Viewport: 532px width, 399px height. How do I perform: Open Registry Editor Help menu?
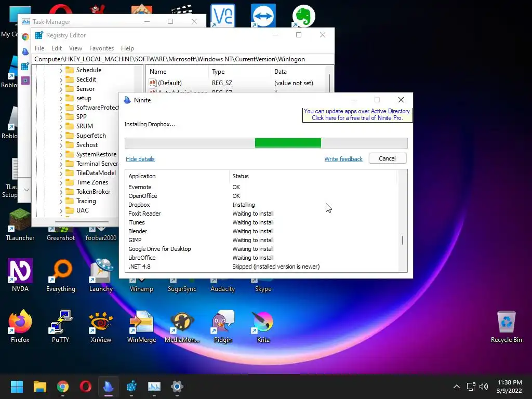click(127, 48)
